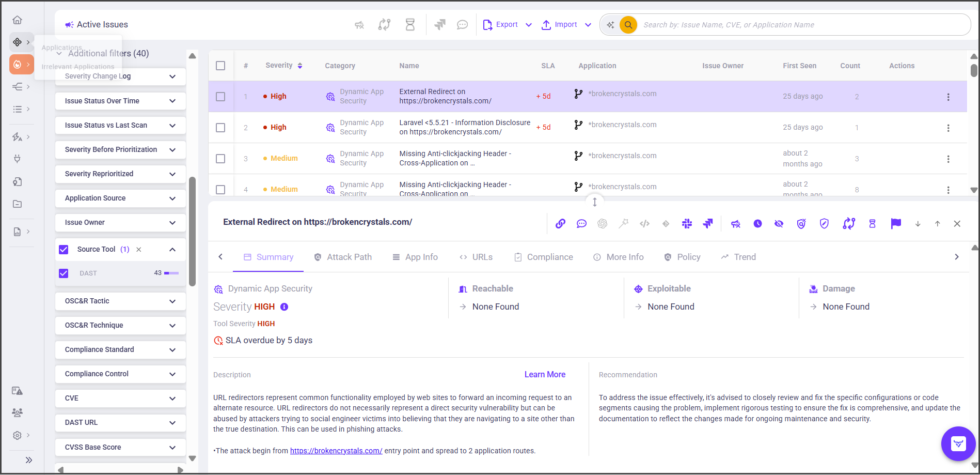980x475 pixels.
Task: Open the Export dropdown arrow
Action: click(x=529, y=25)
